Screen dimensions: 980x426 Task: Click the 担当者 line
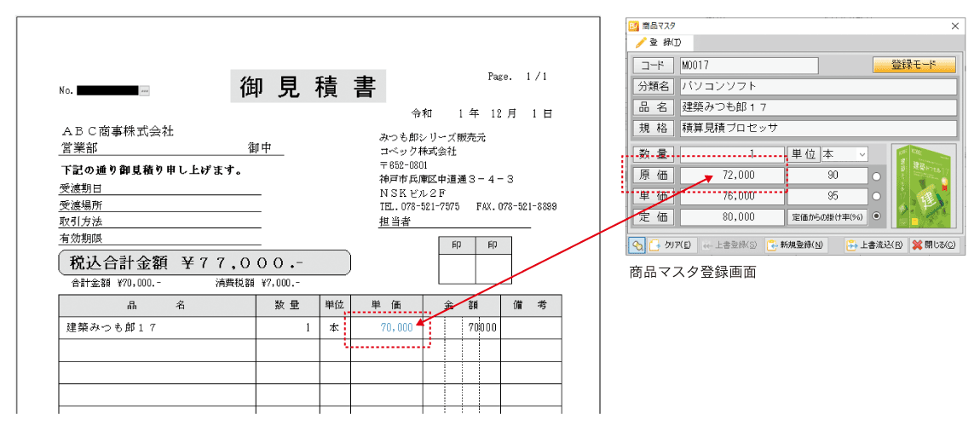tap(454, 222)
